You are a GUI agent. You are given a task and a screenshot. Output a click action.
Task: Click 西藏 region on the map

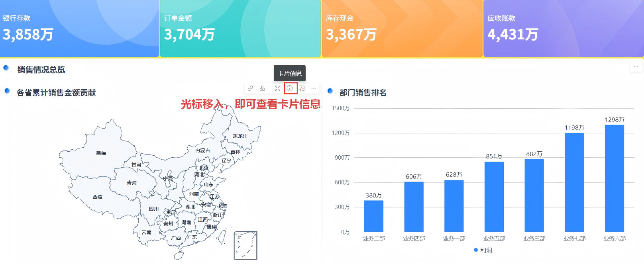tap(97, 197)
